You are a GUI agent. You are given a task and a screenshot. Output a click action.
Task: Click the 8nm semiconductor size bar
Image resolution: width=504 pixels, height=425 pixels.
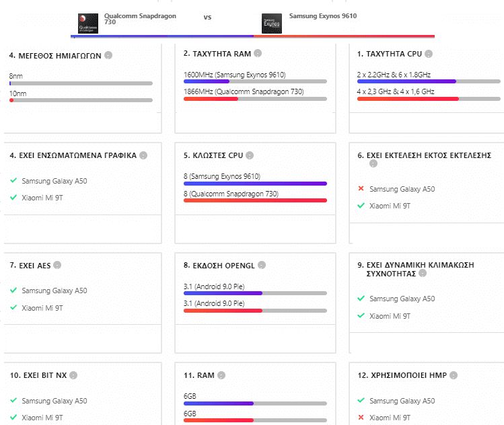tap(81, 83)
